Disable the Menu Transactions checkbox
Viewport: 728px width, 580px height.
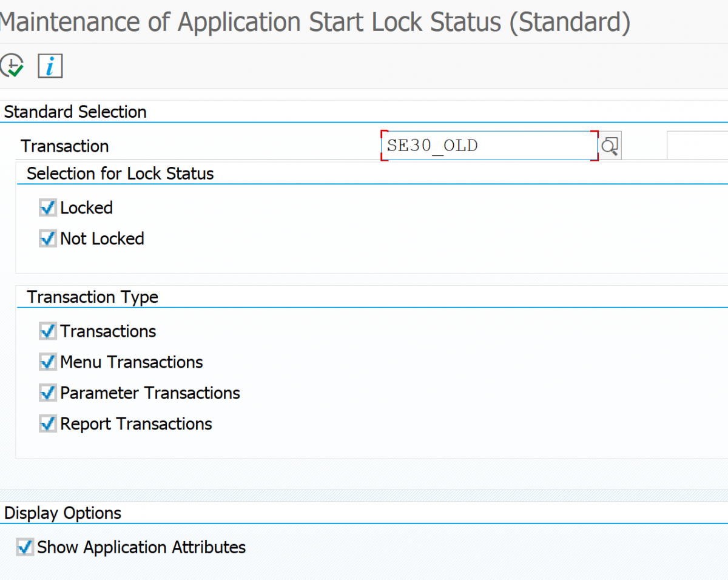pyautogui.click(x=47, y=362)
